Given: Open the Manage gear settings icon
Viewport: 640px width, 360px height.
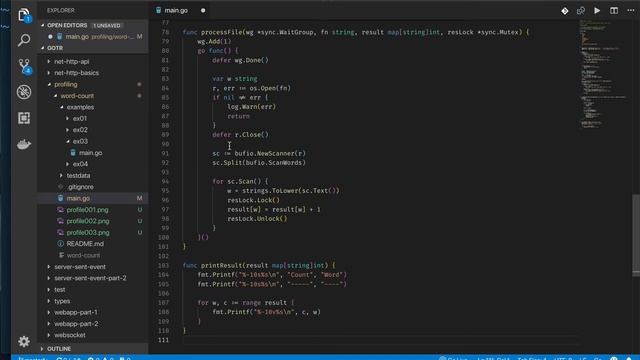Looking at the screenshot, I should pyautogui.click(x=24, y=341).
